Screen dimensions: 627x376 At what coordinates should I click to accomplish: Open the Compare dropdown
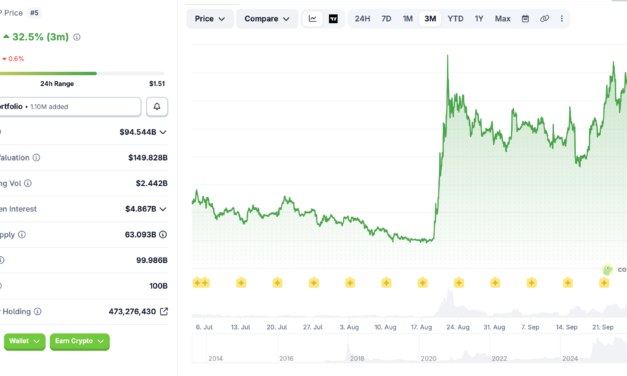coord(267,19)
